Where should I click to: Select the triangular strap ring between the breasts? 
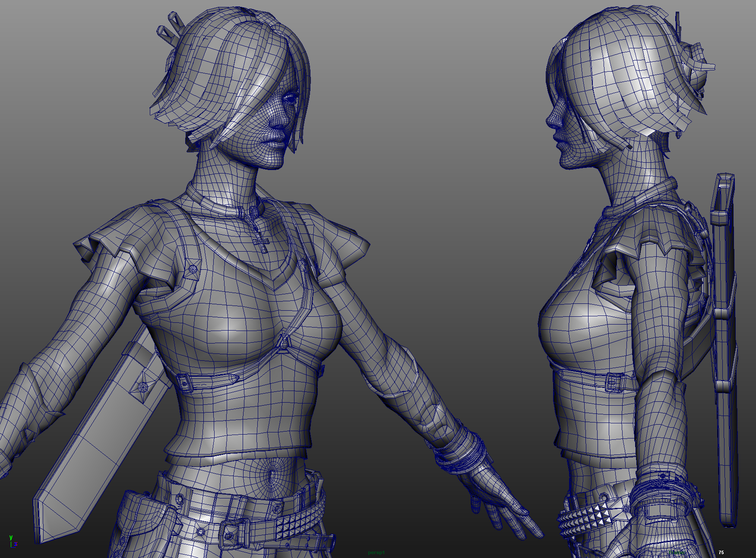point(284,343)
